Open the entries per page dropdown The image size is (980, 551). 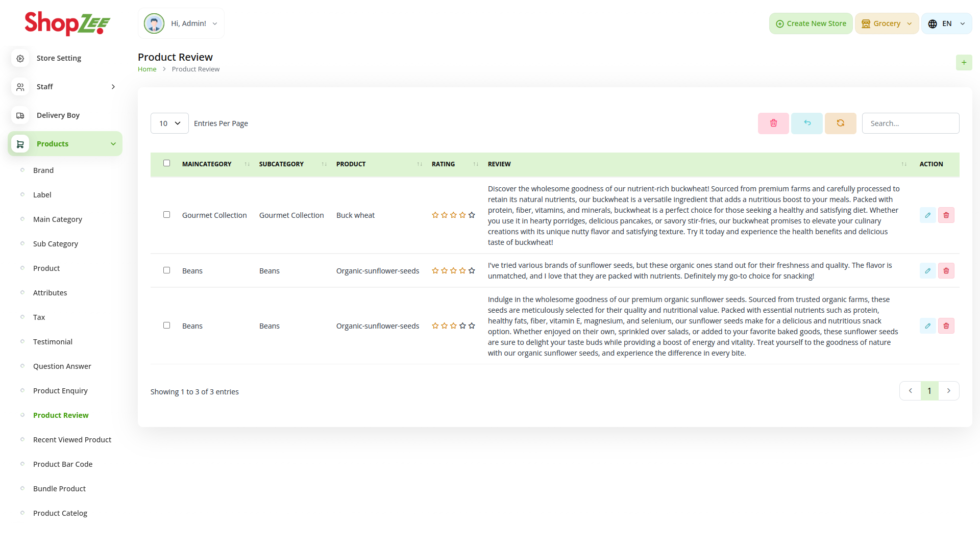point(169,123)
